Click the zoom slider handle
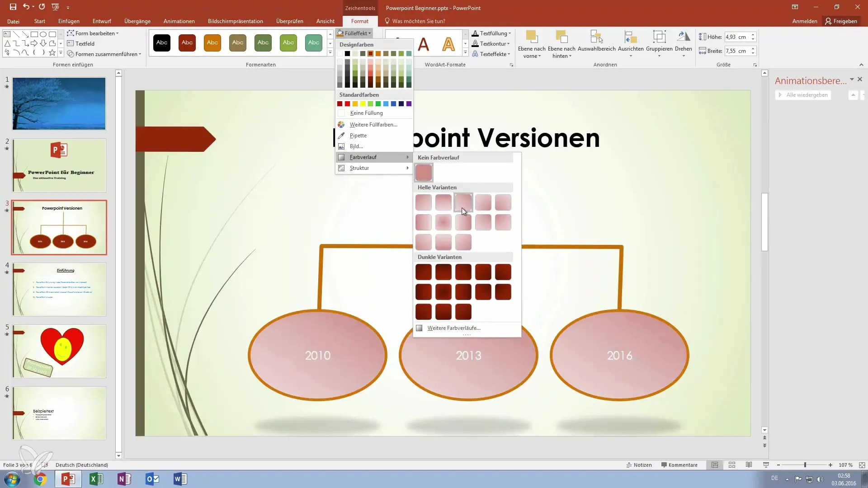This screenshot has width=868, height=488. pos(805,465)
